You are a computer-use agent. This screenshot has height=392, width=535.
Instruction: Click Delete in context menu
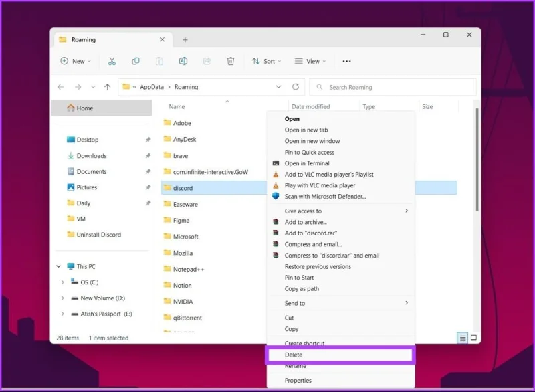click(x=340, y=355)
